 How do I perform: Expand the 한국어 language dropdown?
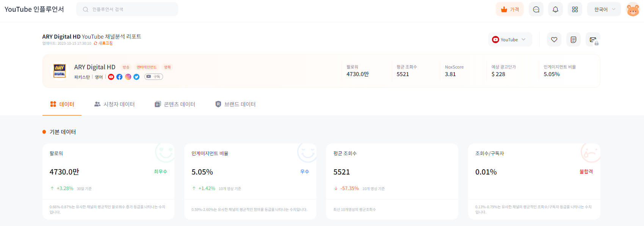pos(604,9)
